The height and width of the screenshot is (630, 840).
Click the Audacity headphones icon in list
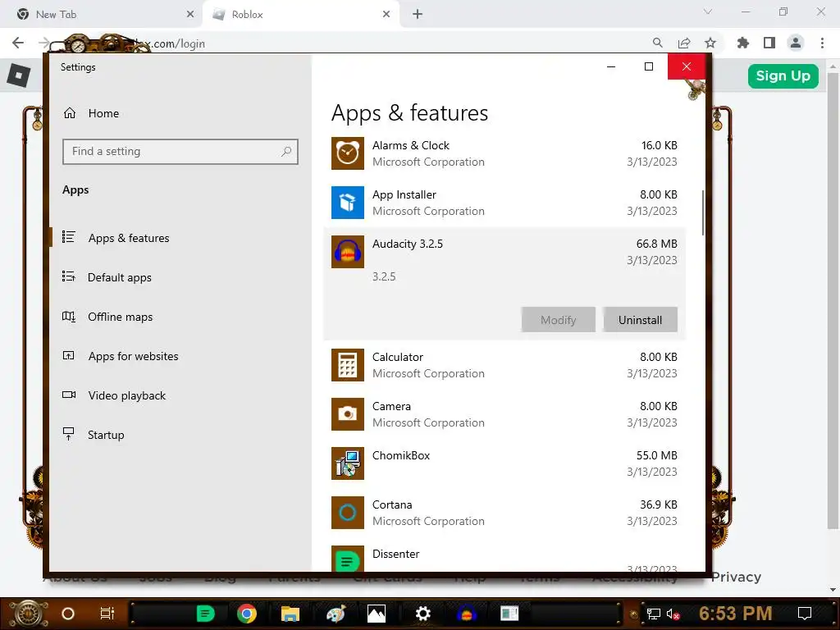click(x=347, y=252)
